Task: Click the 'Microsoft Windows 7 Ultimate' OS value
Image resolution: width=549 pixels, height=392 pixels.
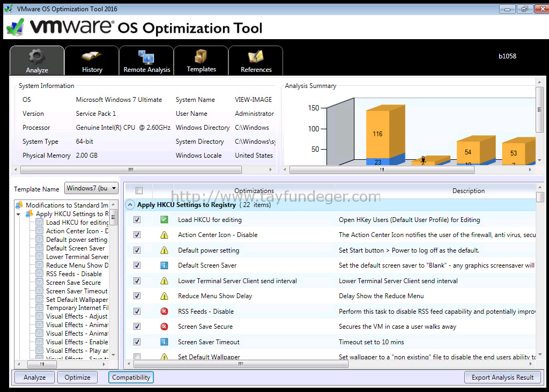Action: pos(119,100)
